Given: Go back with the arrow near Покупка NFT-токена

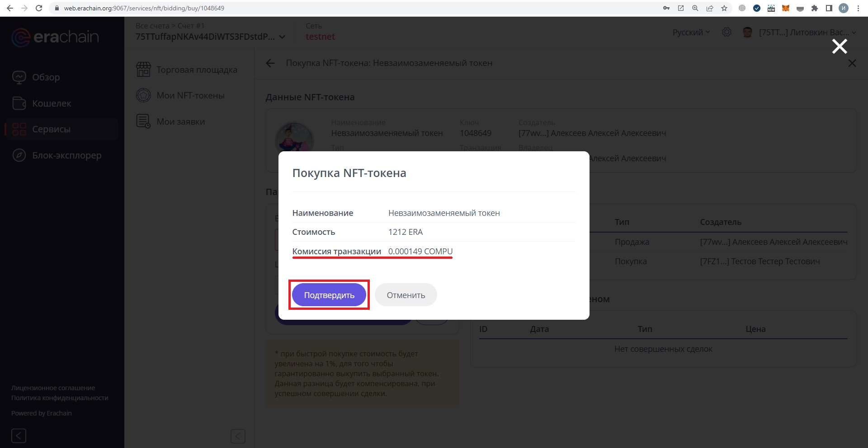Looking at the screenshot, I should 270,63.
